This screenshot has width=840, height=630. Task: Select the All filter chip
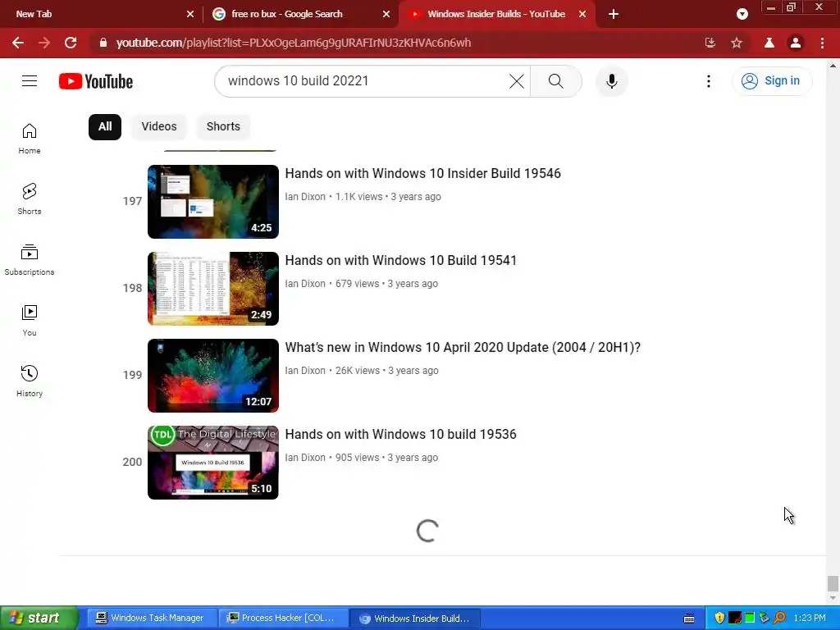coord(105,127)
